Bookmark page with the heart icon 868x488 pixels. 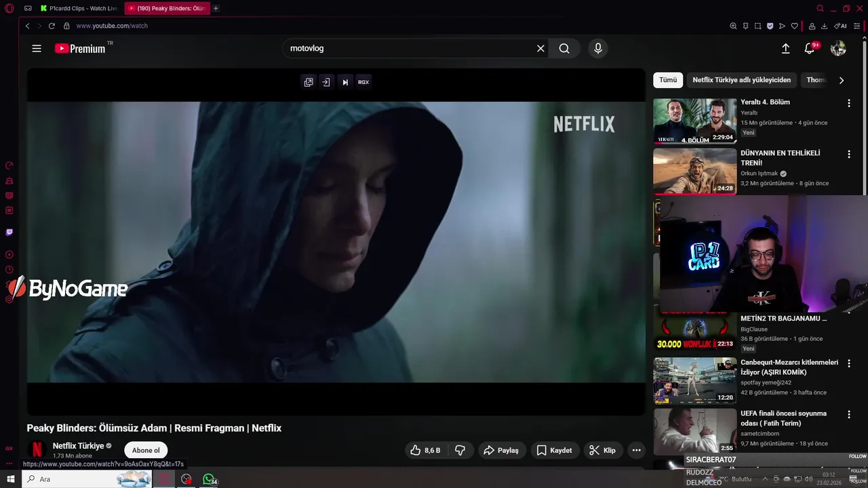click(795, 26)
